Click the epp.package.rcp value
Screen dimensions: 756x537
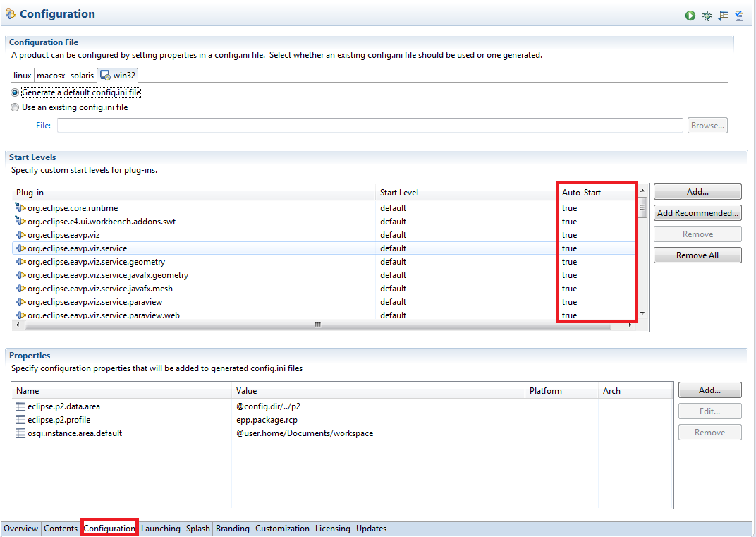[x=267, y=420]
